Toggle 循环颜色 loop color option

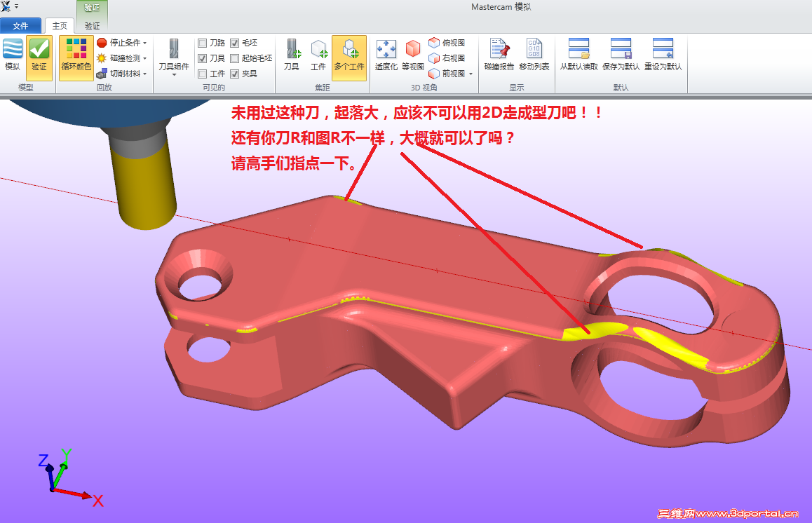tap(76, 57)
